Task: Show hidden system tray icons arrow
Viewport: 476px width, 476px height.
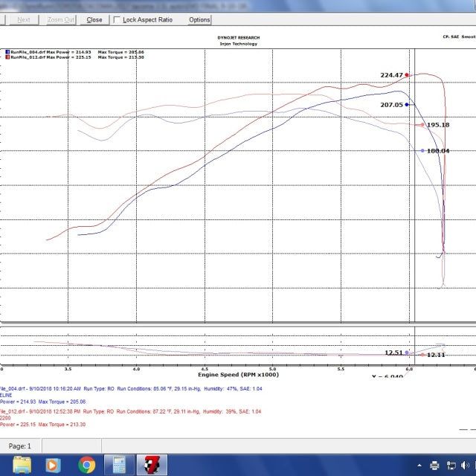Action: [419, 465]
